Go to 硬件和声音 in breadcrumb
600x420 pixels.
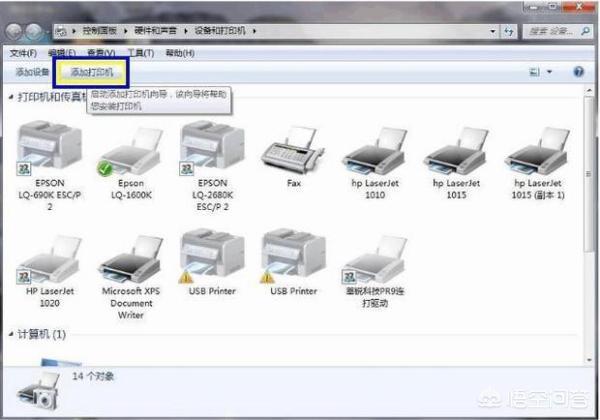point(155,31)
